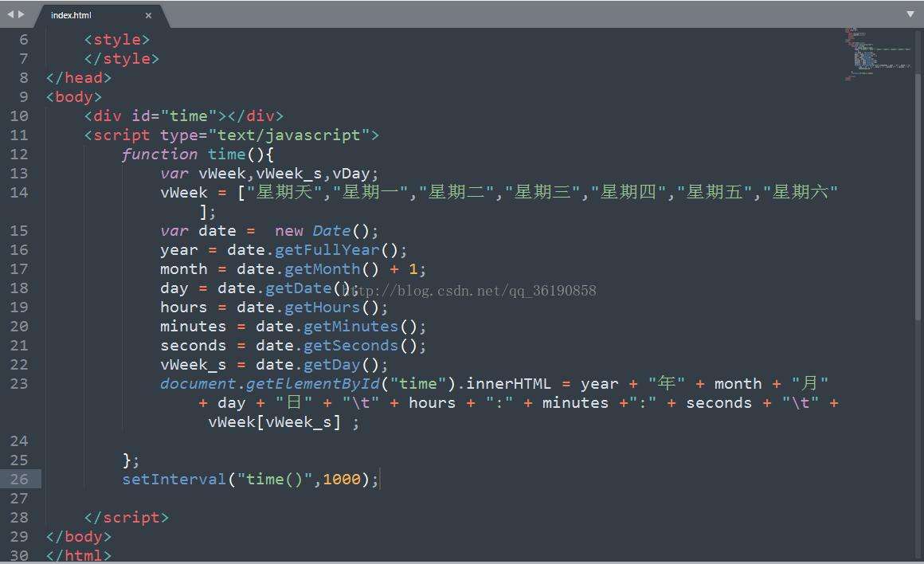This screenshot has height=564, width=924.
Task: Click the "星期三" string in the array
Action: [x=542, y=192]
